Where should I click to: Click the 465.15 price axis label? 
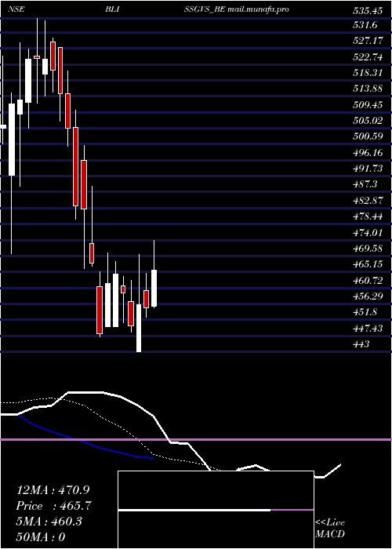pos(368,264)
